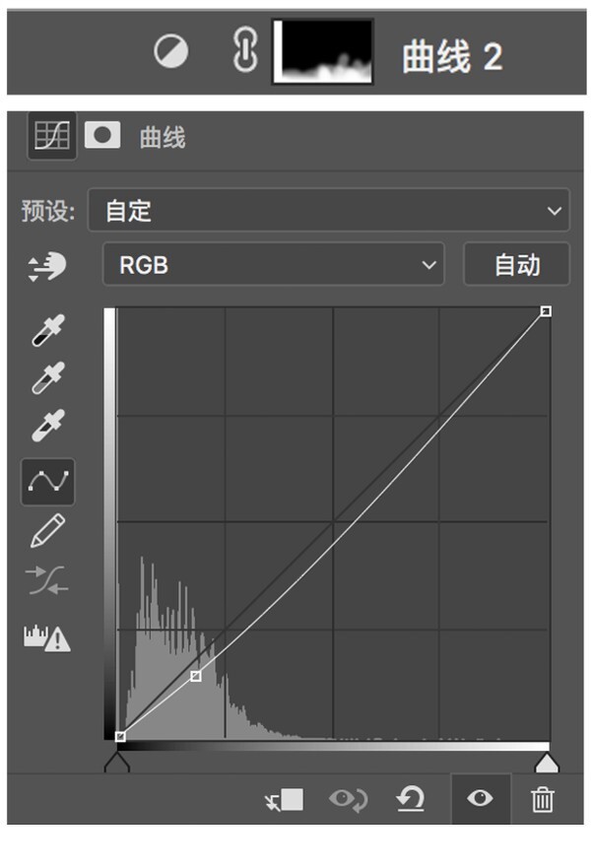Toggle view previous state icon
Viewport: 591px width, 868px height.
tap(348, 799)
